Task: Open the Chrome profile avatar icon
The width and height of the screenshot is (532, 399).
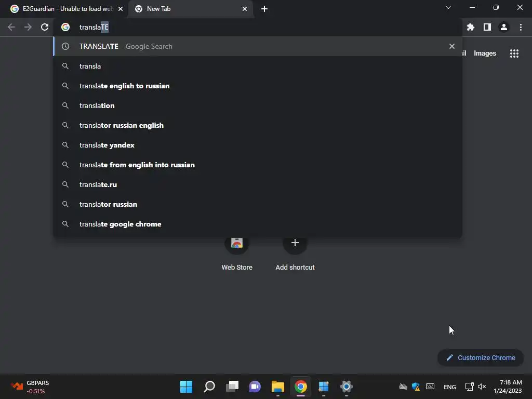Action: coord(504,27)
